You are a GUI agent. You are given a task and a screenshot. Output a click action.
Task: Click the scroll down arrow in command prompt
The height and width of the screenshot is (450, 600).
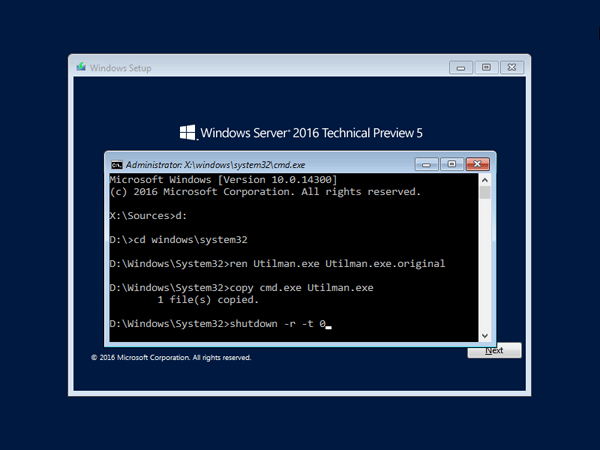tap(485, 336)
